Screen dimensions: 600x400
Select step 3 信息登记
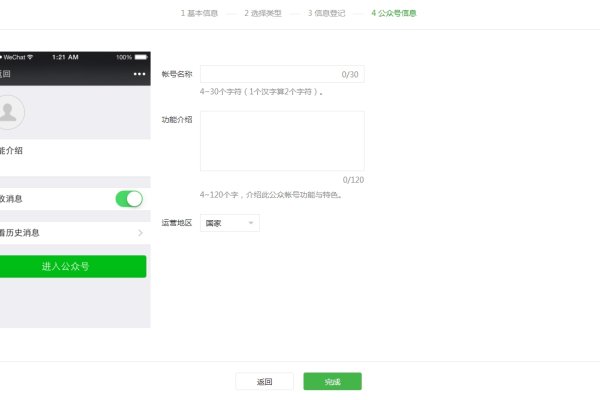point(326,13)
